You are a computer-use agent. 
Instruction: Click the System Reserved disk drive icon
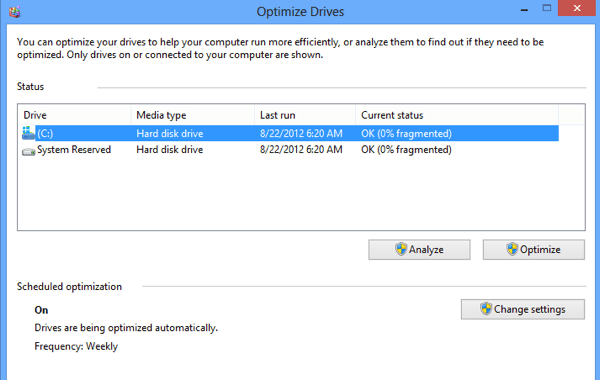[x=28, y=152]
